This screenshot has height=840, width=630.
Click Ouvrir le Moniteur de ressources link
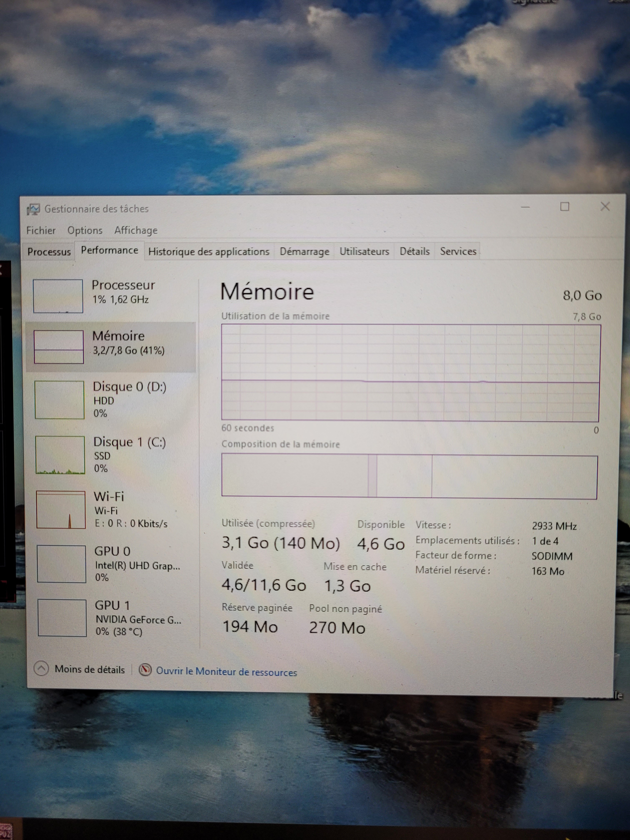coord(226,672)
